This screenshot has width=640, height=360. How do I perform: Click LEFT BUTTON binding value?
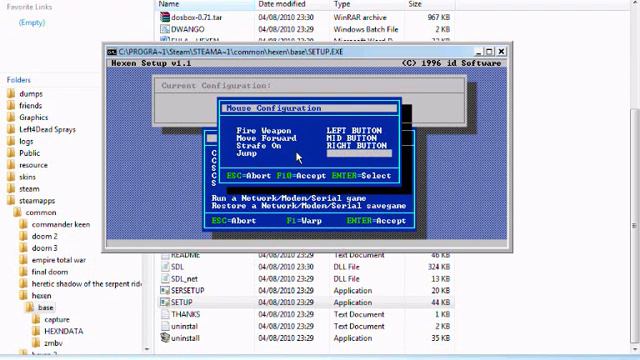coord(354,131)
